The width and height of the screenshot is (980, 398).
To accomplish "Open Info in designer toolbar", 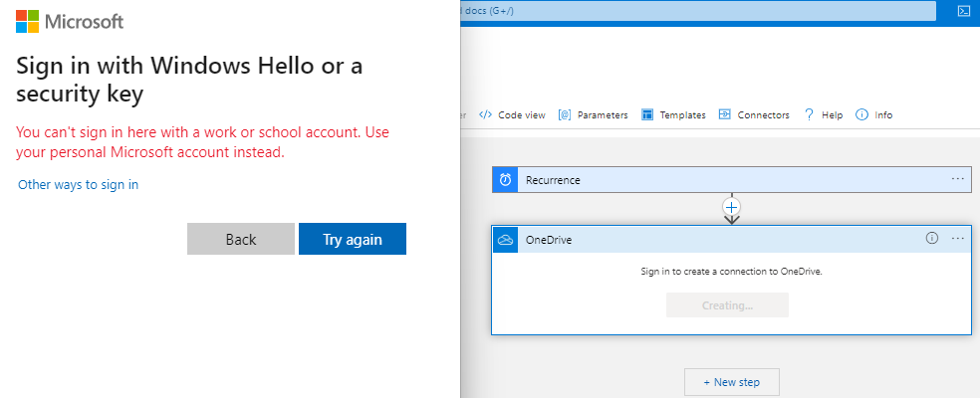I will (x=873, y=115).
